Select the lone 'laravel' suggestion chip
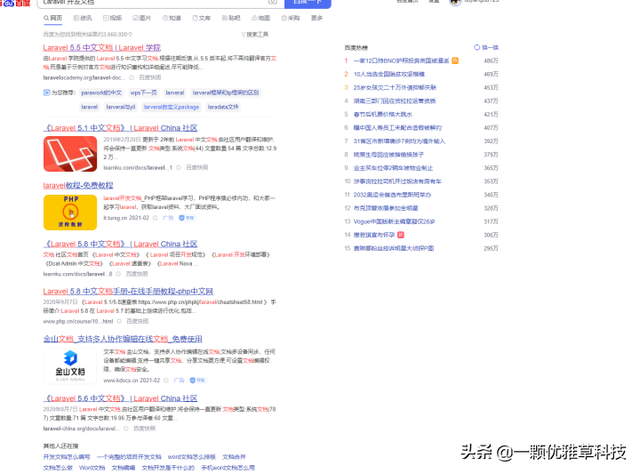This screenshot has height=474, width=640. (x=89, y=107)
